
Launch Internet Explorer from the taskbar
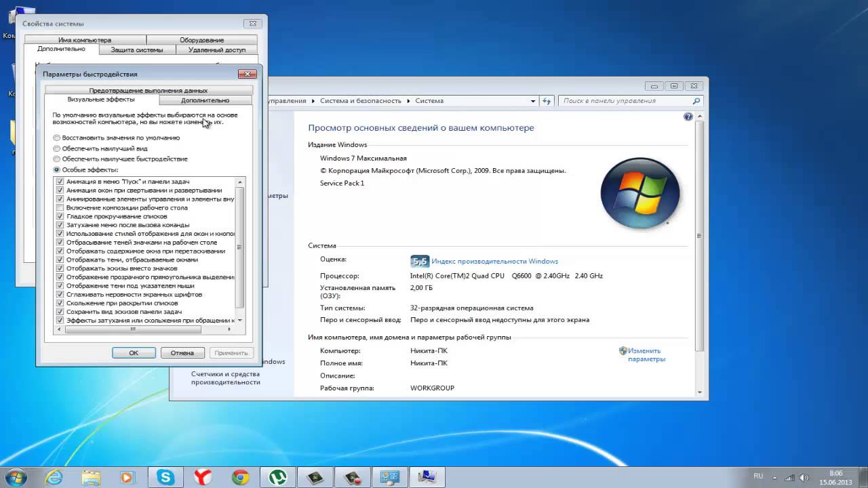tap(52, 478)
